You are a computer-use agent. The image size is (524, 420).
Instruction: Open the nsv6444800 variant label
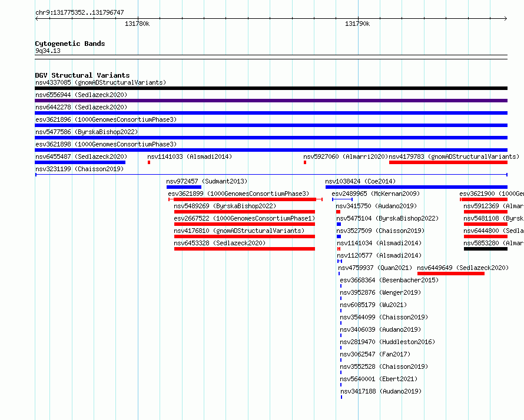point(493,231)
